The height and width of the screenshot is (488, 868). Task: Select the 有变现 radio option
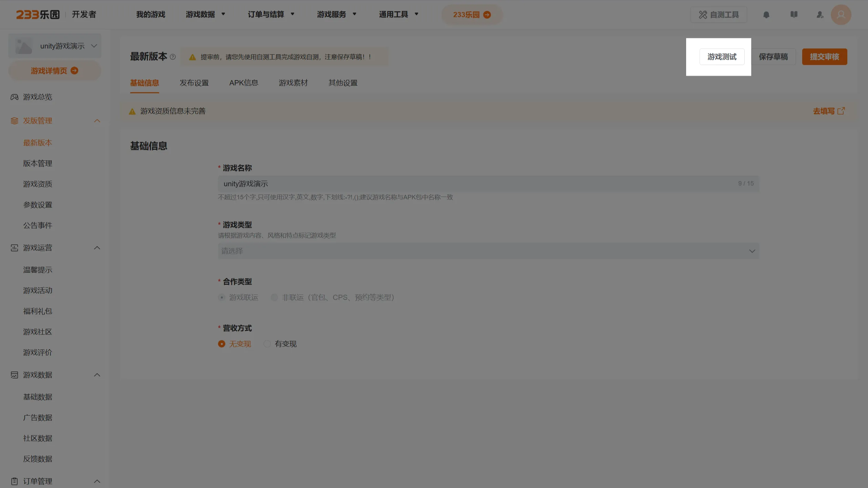(x=267, y=344)
